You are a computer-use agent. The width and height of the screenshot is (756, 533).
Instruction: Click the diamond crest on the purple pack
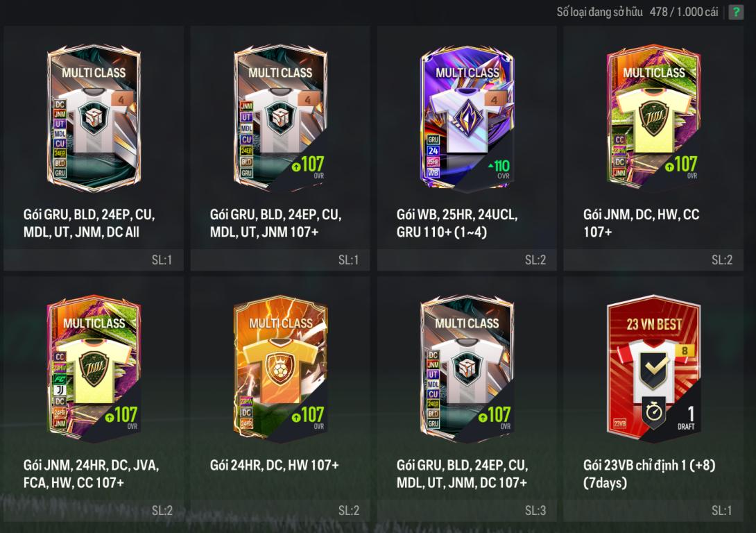(x=467, y=117)
